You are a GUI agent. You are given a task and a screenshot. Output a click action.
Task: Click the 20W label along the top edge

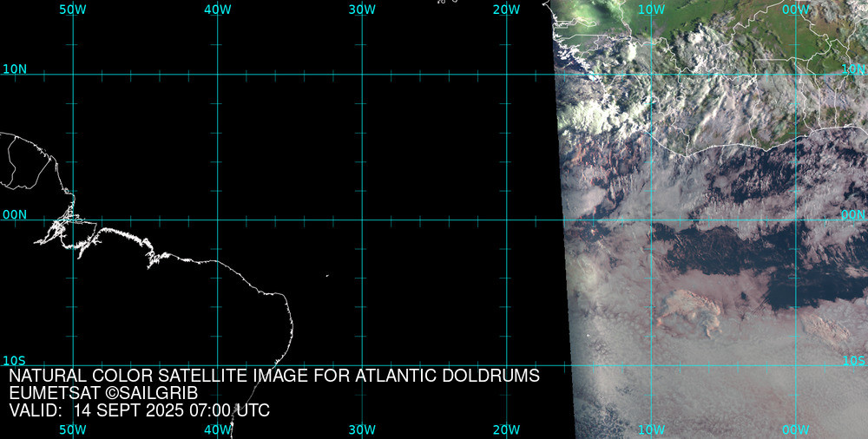coord(507,10)
